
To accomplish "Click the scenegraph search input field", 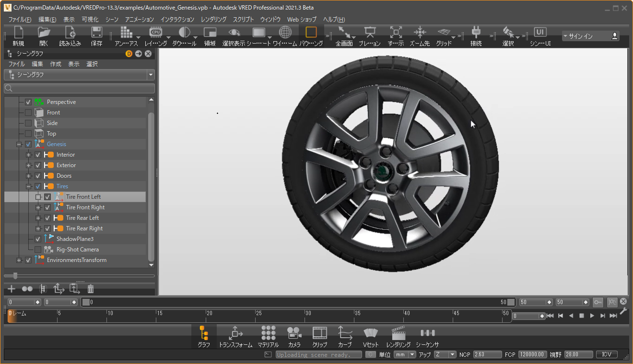I will (x=79, y=89).
